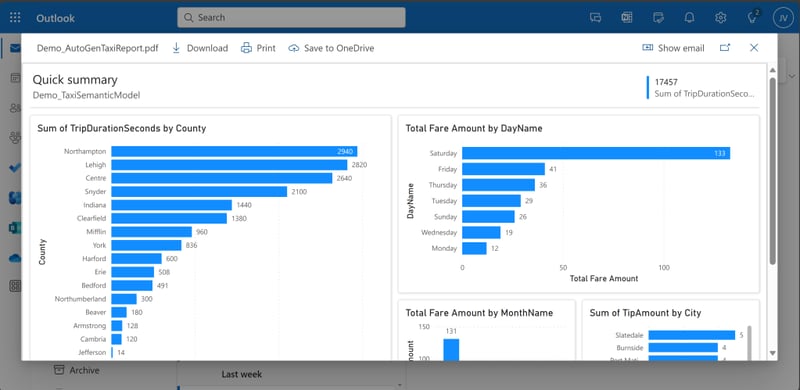Click the Print button
The width and height of the screenshot is (800, 390).
pyautogui.click(x=258, y=48)
